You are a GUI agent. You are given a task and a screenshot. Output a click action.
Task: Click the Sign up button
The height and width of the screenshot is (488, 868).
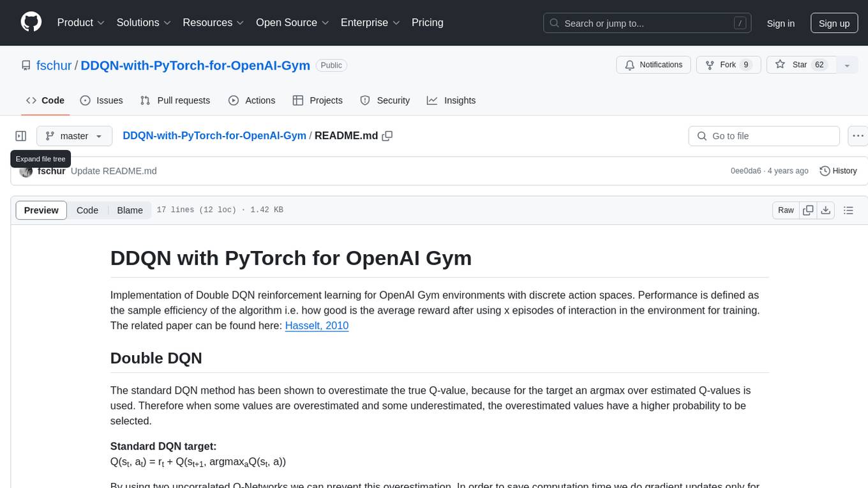[834, 23]
